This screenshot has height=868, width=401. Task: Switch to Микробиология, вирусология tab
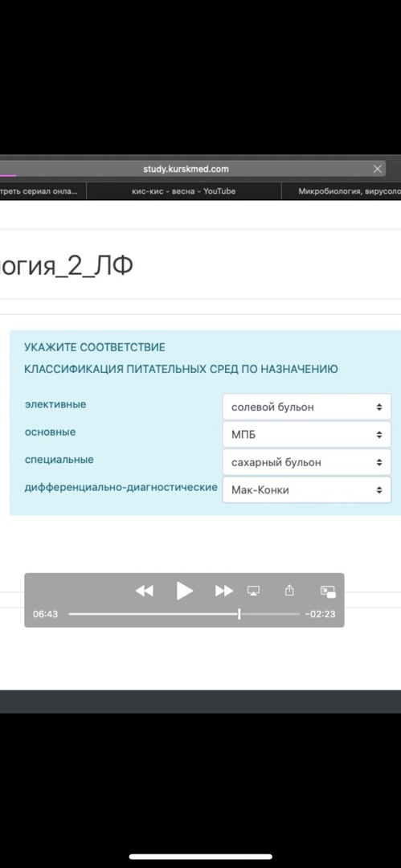(342, 191)
